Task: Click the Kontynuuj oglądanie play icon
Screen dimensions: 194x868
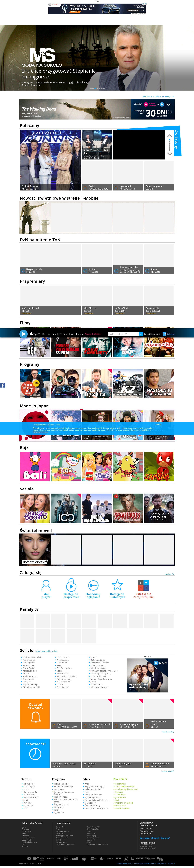Action: coord(93,585)
